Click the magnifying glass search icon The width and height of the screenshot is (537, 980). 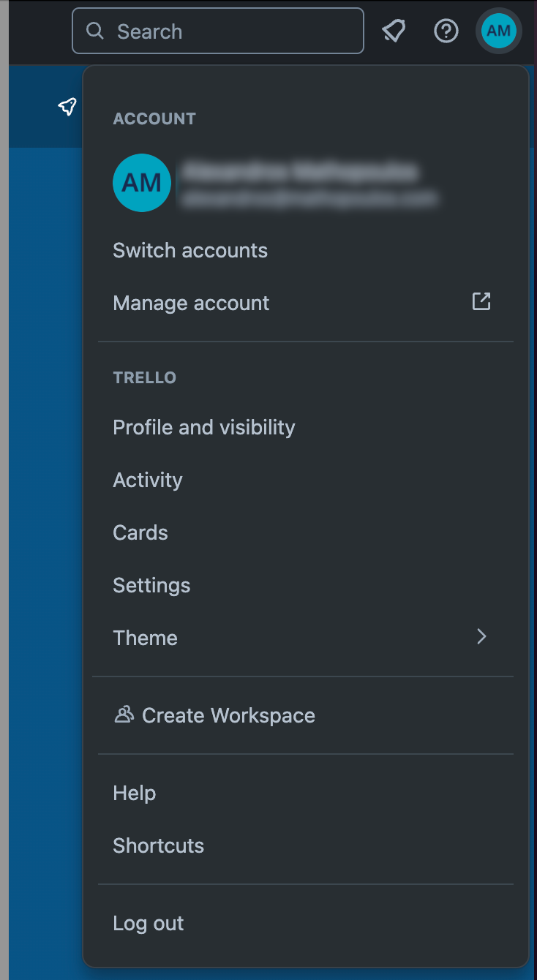pyautogui.click(x=95, y=31)
